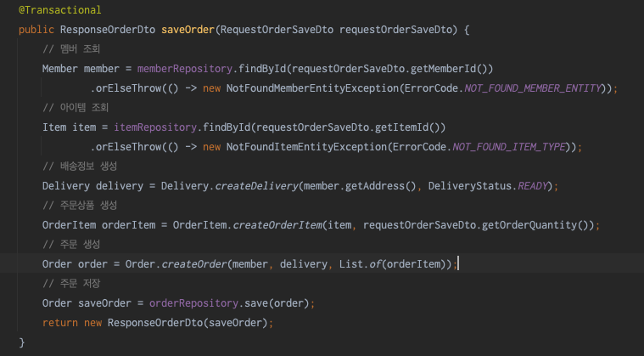Click getOrderQuantity() method call
The image size is (644, 356).
(535, 225)
